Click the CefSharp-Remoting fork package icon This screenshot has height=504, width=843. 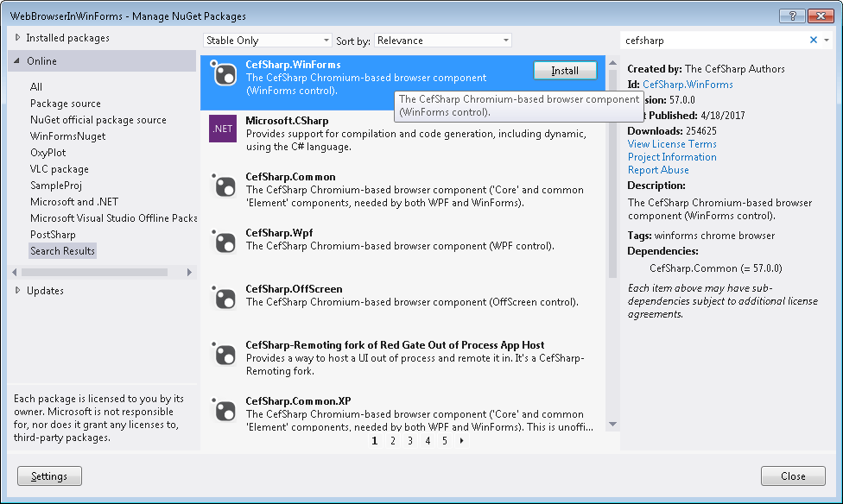[224, 354]
